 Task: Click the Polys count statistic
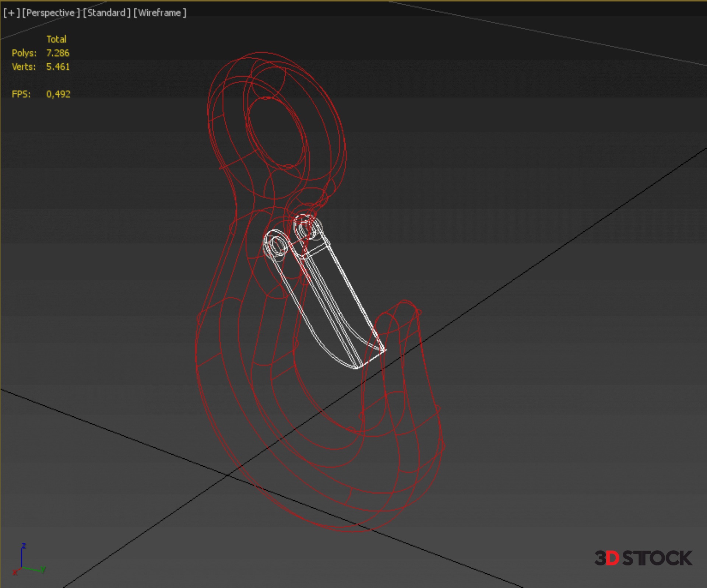pyautogui.click(x=57, y=53)
